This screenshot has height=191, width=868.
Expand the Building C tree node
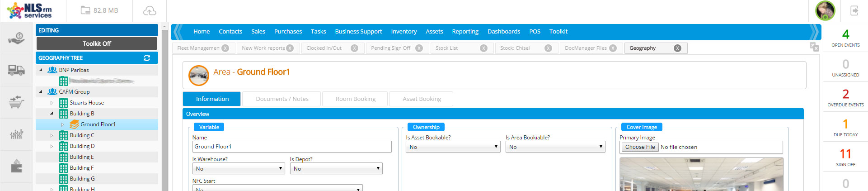(x=52, y=135)
